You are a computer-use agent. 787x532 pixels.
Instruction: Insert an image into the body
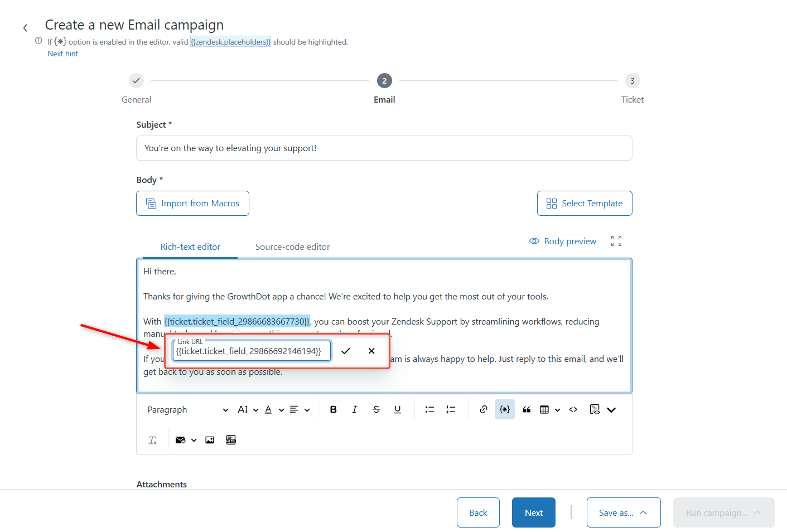(210, 440)
